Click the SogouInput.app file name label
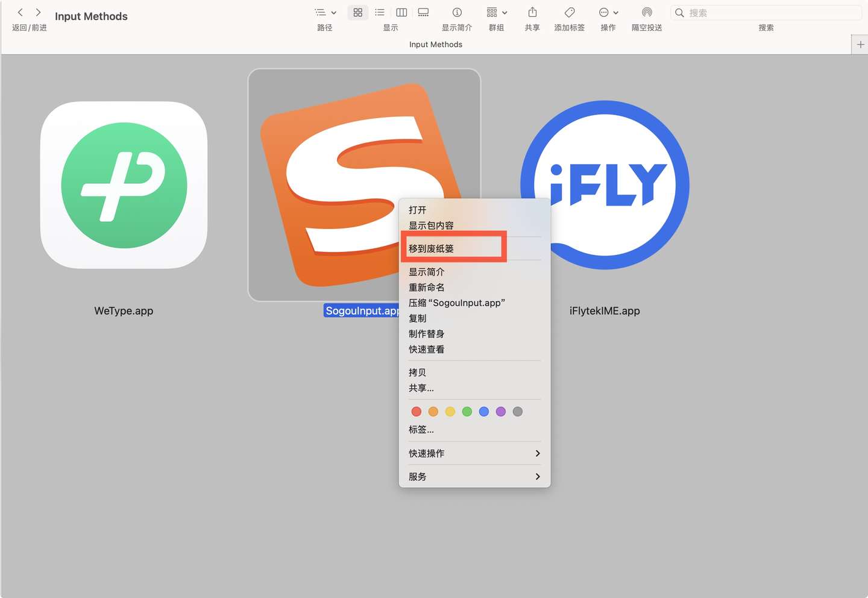Viewport: 868px width, 598px height. pos(362,311)
